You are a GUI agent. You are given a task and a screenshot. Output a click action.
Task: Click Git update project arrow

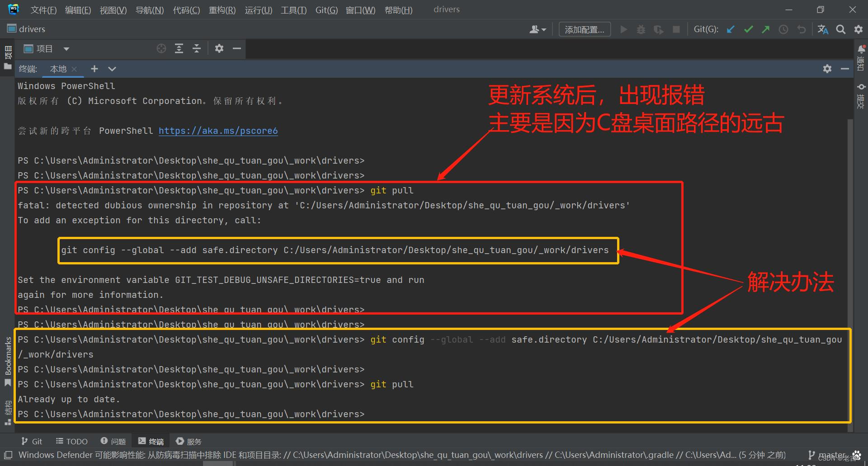731,29
